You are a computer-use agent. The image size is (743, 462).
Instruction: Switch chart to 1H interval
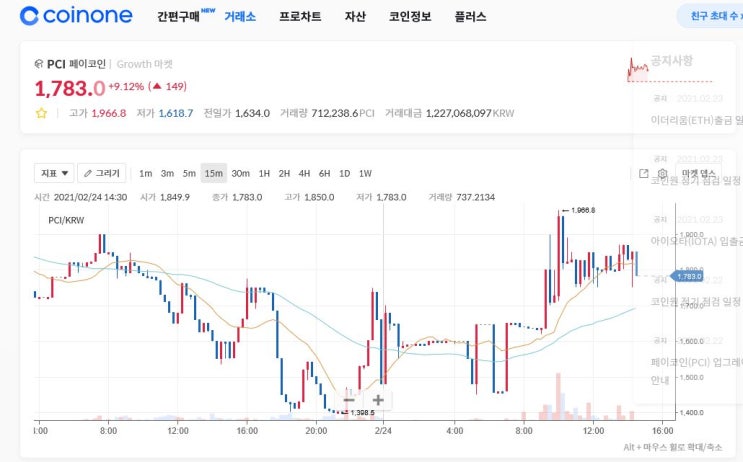pyautogui.click(x=264, y=173)
